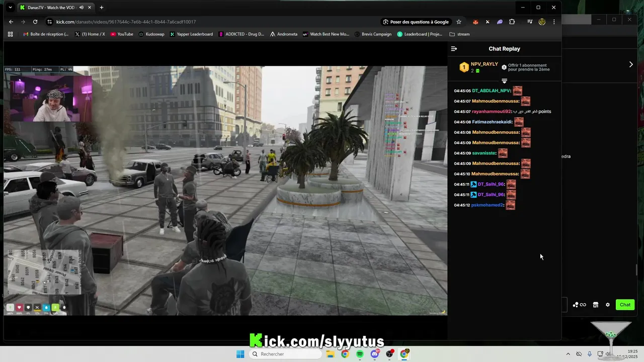Open File Explorer from the taskbar

coord(330,354)
